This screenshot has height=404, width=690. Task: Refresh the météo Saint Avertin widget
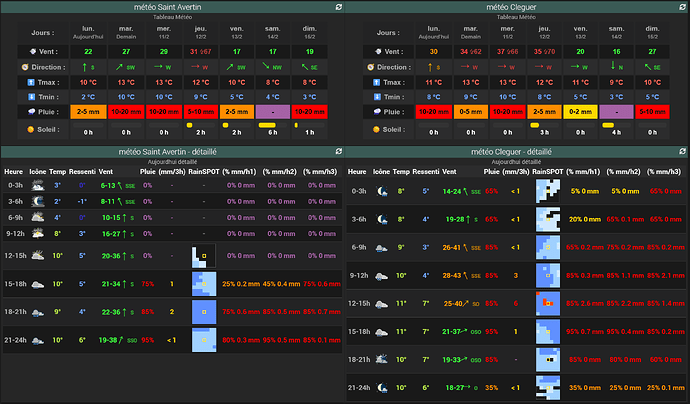[338, 7]
